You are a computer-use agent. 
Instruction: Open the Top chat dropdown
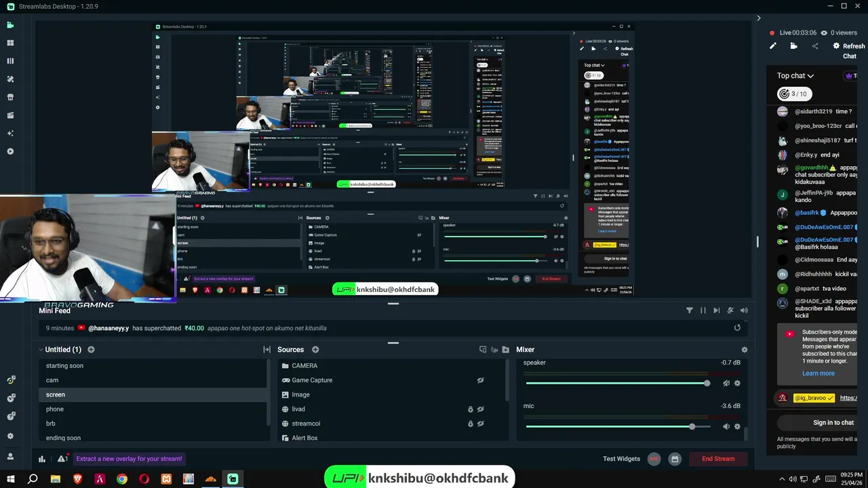(795, 76)
